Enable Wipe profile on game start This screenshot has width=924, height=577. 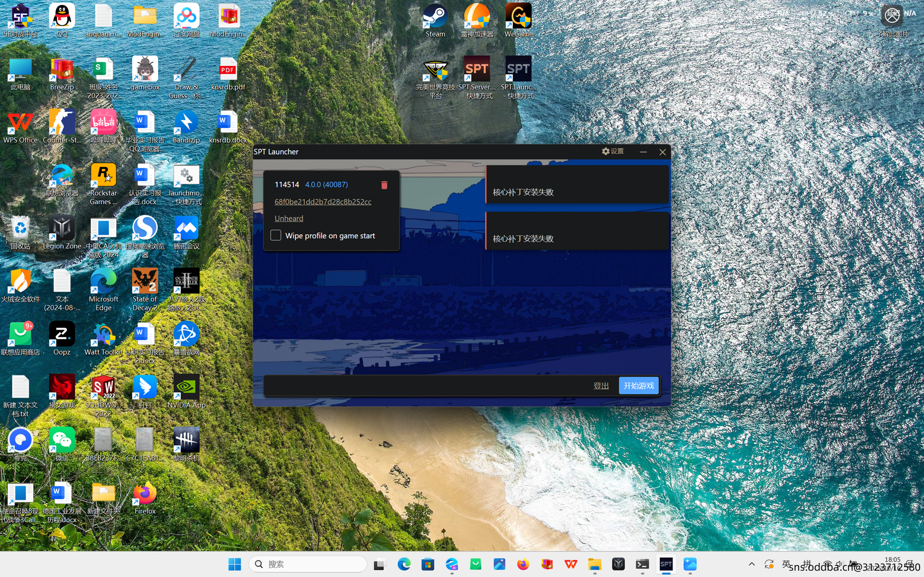point(276,235)
